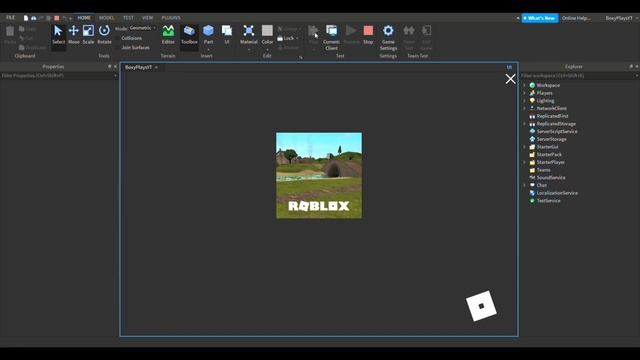Open the Color picker dropdown arrow
Image resolution: width=640 pixels, height=360 pixels.
point(267,50)
